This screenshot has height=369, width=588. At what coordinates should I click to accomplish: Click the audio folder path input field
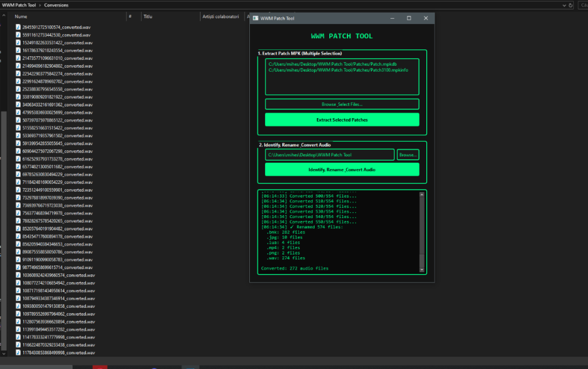[329, 155]
